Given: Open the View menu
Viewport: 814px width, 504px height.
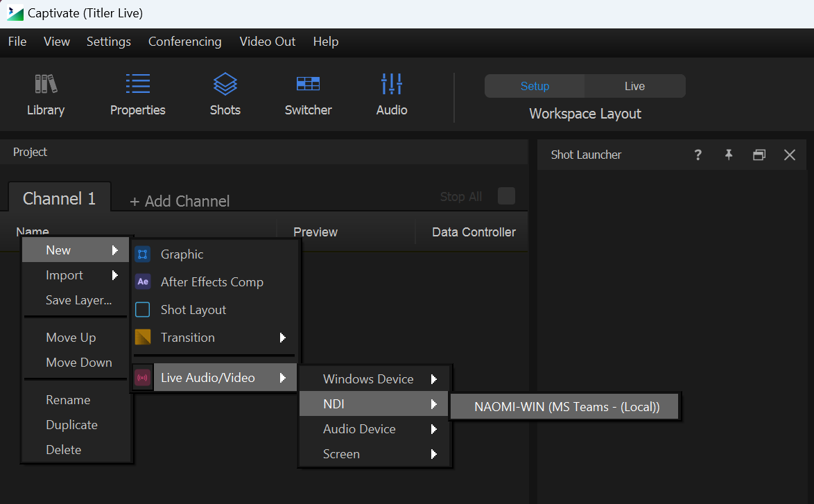Looking at the screenshot, I should pos(57,42).
